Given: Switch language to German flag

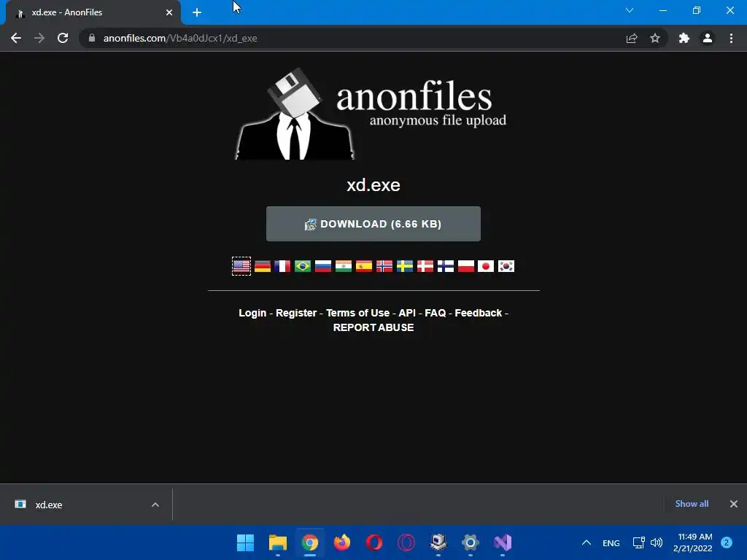Looking at the screenshot, I should pyautogui.click(x=262, y=266).
